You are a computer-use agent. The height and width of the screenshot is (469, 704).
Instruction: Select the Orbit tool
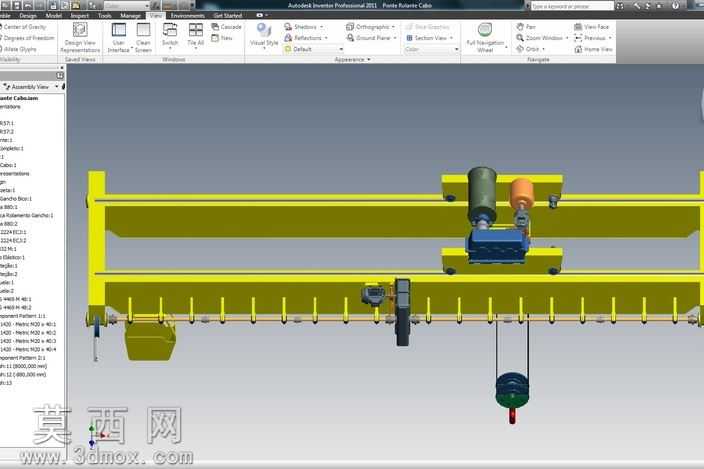tap(528, 49)
